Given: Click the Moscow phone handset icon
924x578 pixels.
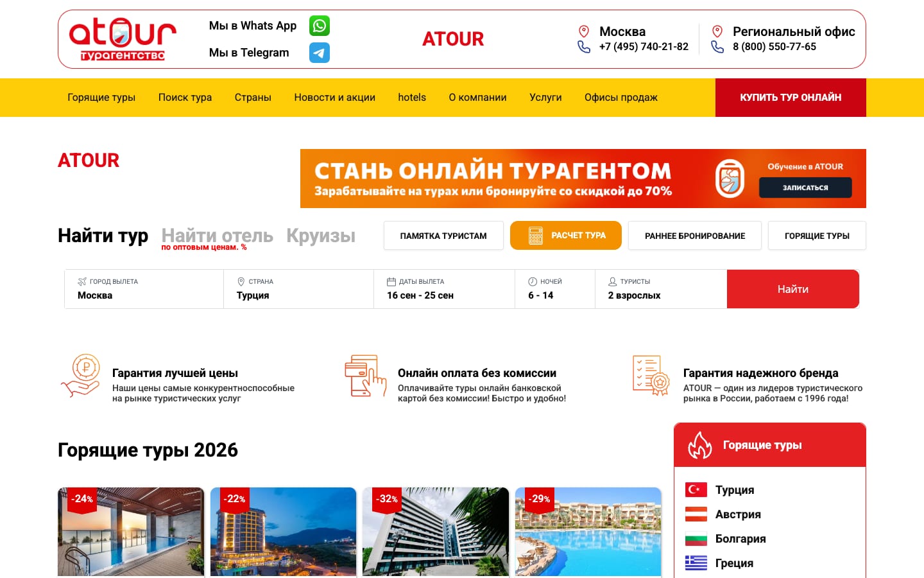Looking at the screenshot, I should 584,47.
